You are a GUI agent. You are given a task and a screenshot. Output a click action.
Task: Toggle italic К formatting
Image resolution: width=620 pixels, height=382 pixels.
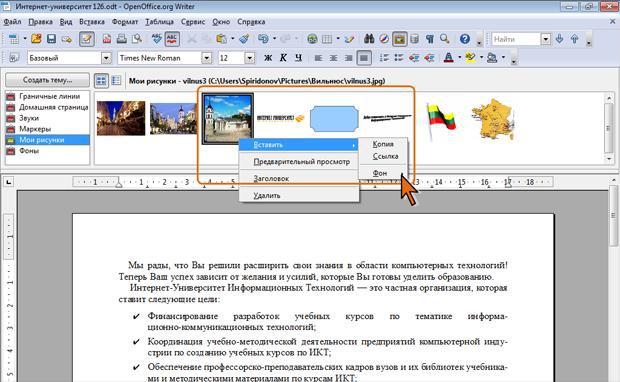click(283, 58)
